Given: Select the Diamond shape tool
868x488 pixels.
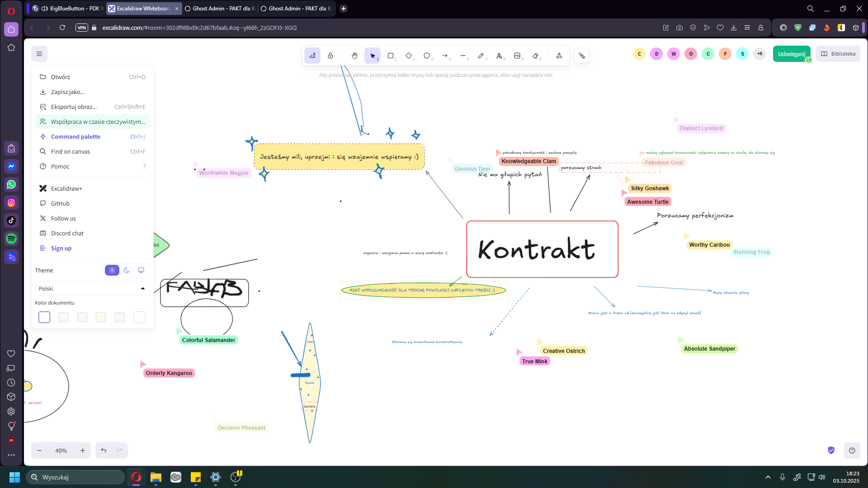Looking at the screenshot, I should click(x=409, y=56).
